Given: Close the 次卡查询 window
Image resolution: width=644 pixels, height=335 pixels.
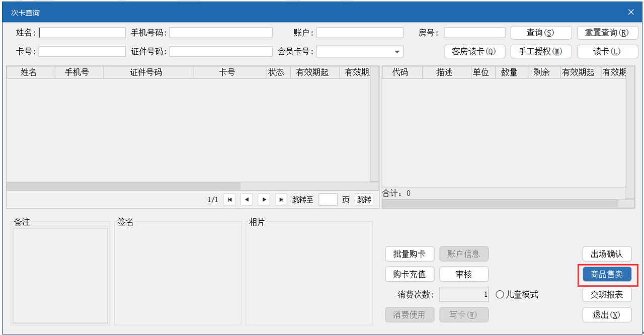Looking at the screenshot, I should [631, 12].
